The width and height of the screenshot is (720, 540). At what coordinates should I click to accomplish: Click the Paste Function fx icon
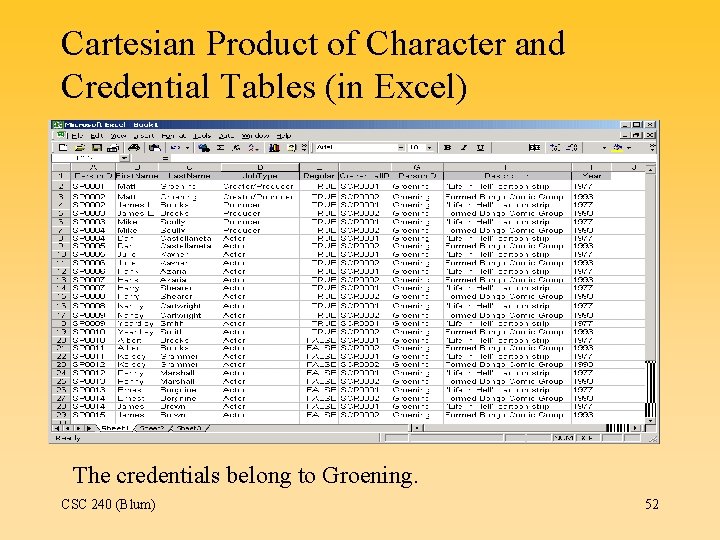click(x=236, y=148)
